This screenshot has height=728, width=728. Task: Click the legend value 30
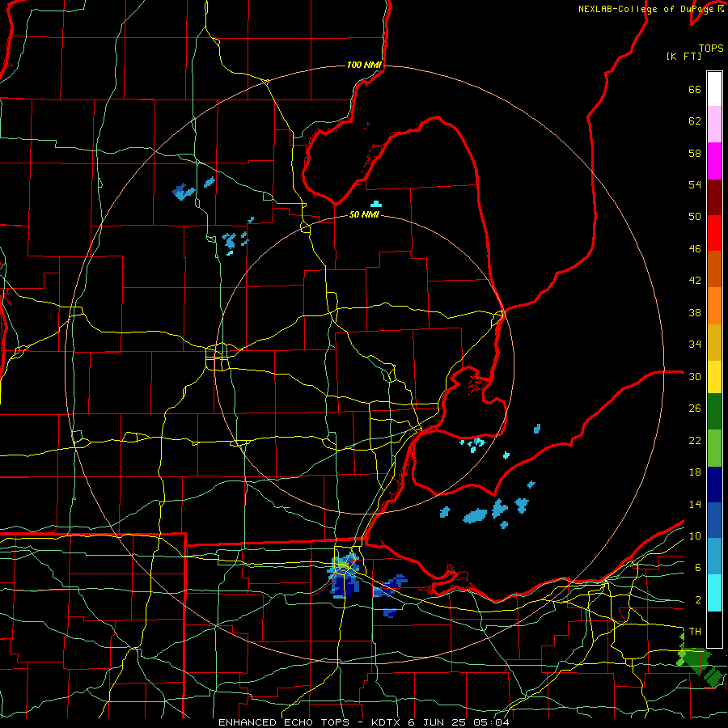(695, 376)
